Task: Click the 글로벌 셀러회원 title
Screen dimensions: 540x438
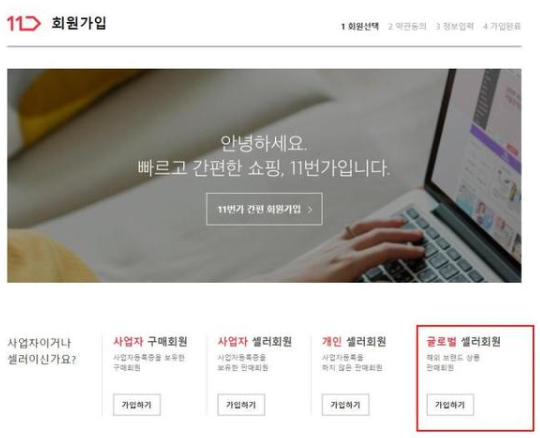Action: pos(464,341)
